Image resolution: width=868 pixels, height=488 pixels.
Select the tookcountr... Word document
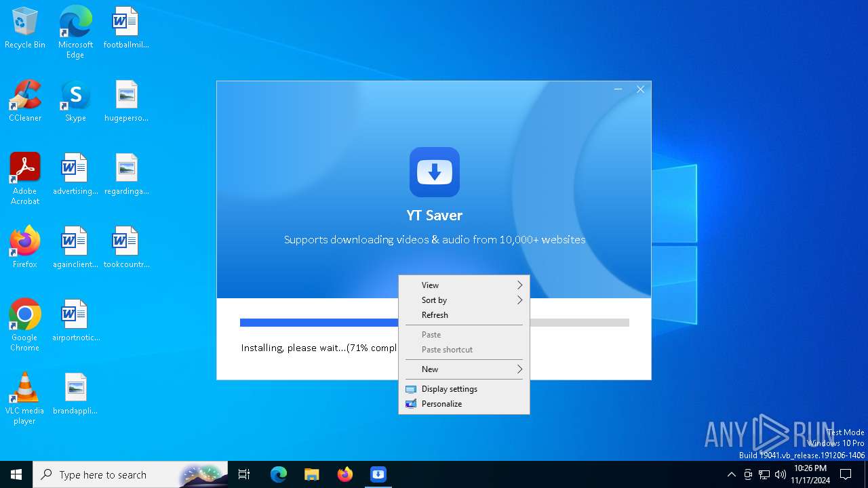pos(126,248)
